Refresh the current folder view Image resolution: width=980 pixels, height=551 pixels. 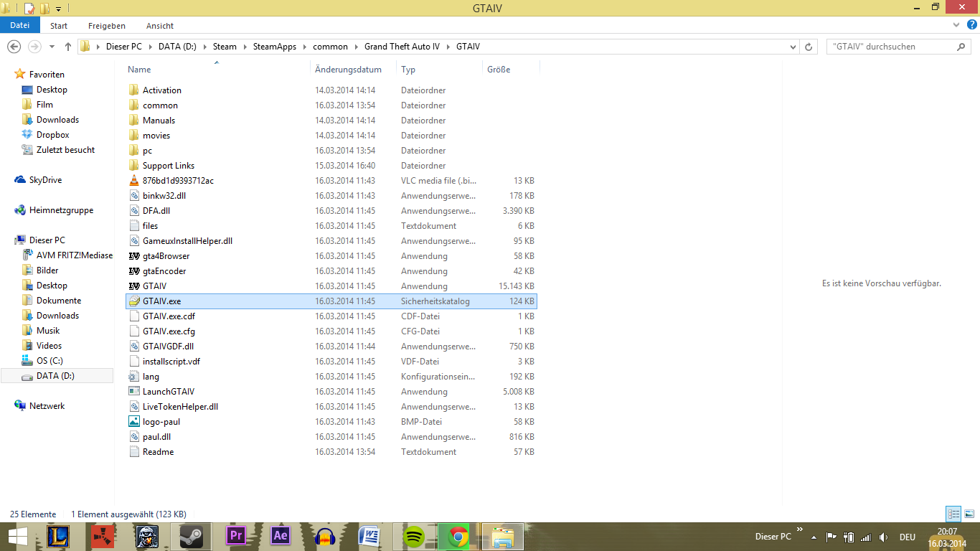tap(809, 47)
